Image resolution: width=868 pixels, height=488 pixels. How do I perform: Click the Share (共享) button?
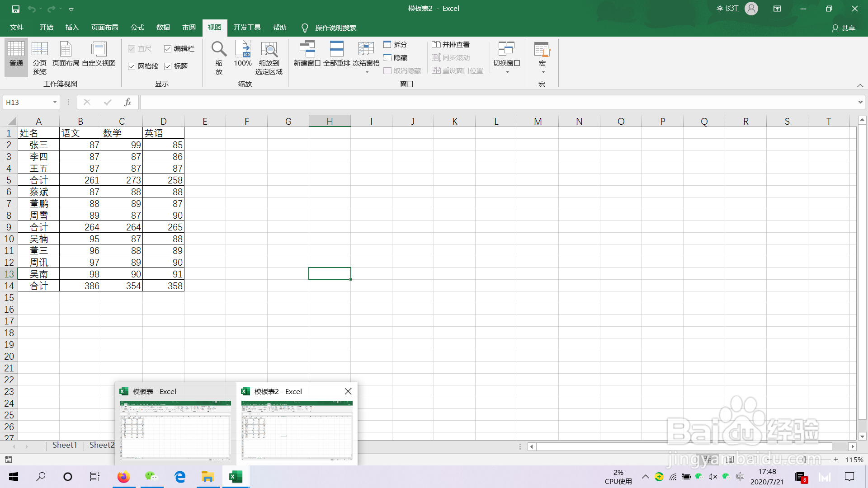click(x=844, y=28)
